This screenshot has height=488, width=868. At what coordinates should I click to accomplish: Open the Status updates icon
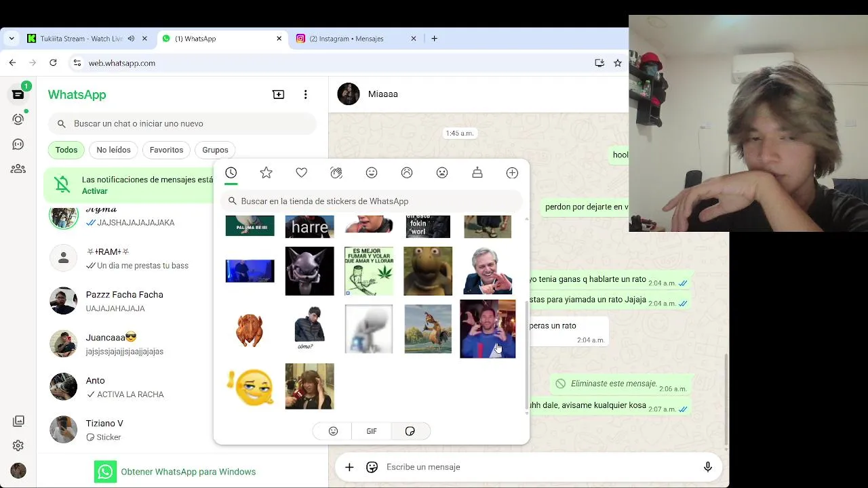pos(18,119)
